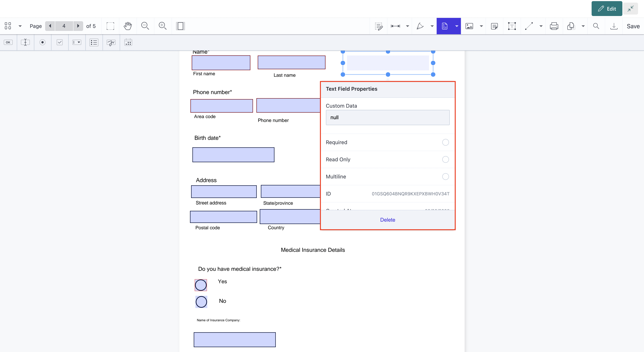Expand the form creator dropdown arrow

[456, 26]
